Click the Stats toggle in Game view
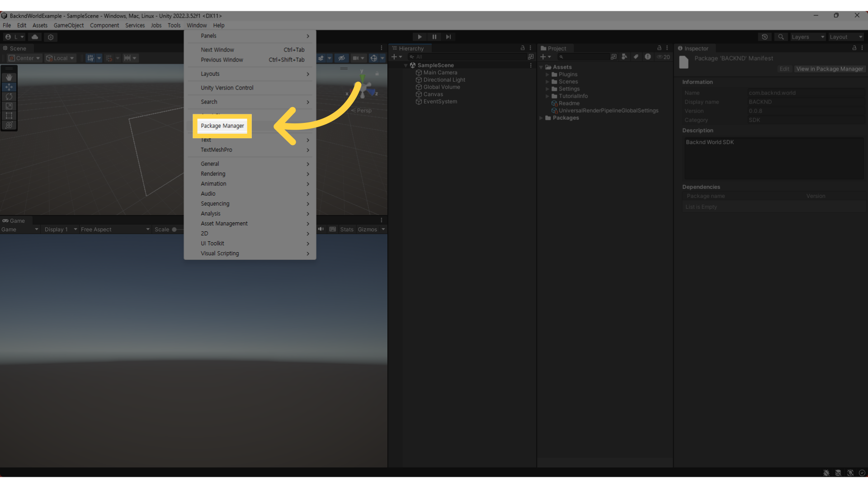 click(346, 229)
